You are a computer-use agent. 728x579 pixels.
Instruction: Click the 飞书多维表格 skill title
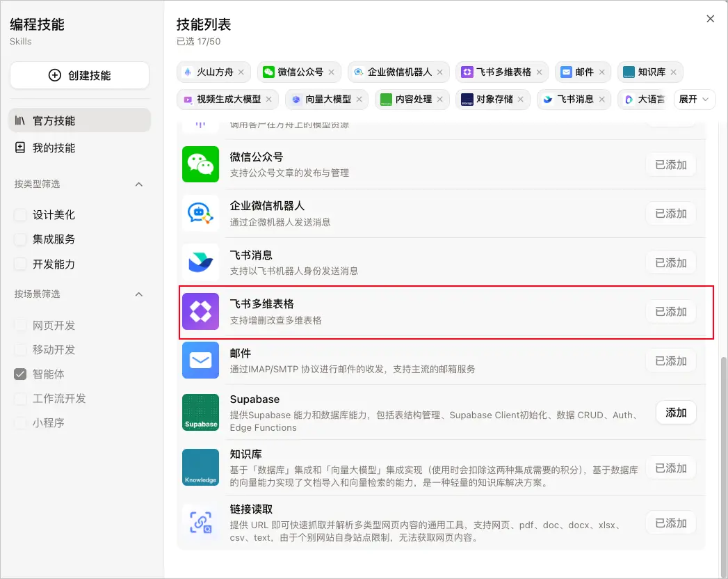tap(262, 304)
